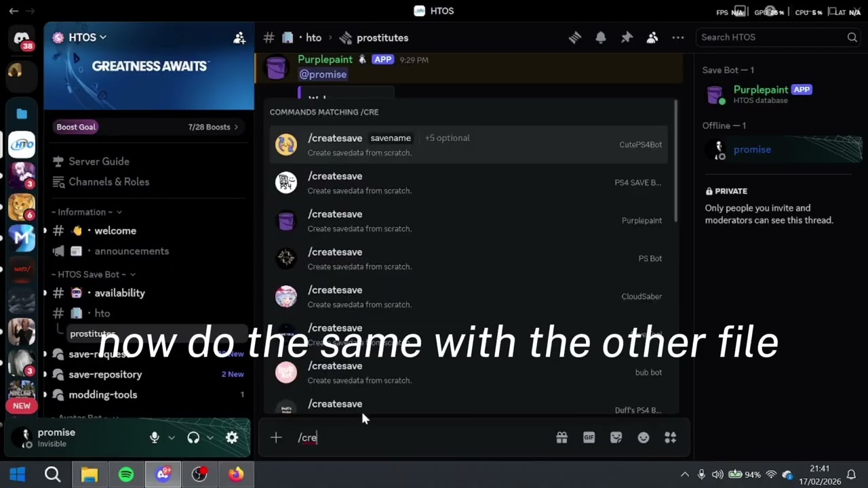
Task: Expand headphone output options arrow
Action: [210, 438]
